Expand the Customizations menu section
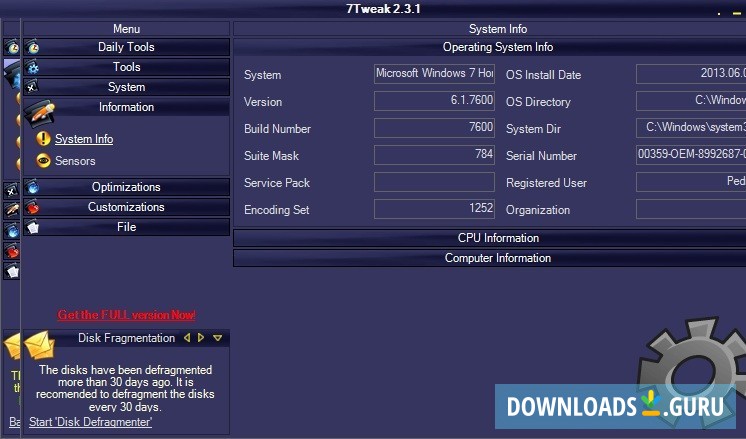746x439 pixels. (x=127, y=207)
